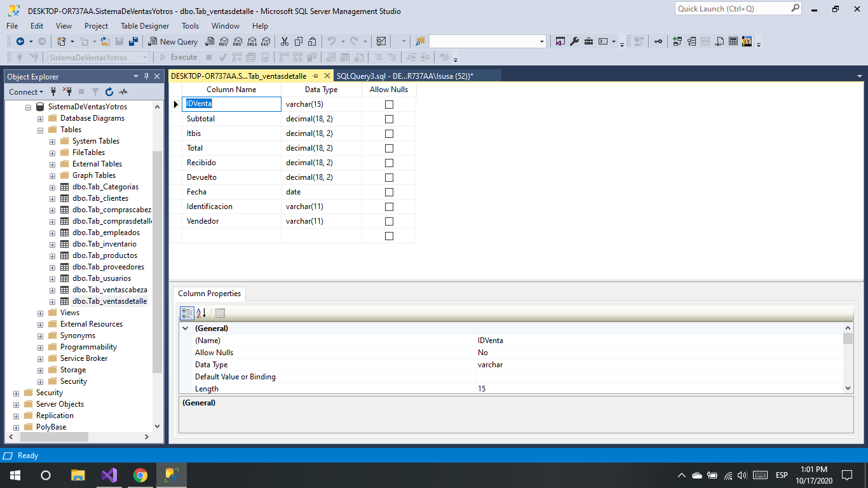This screenshot has height=488, width=868.
Task: Click the Navigate Backward arrow icon
Action: click(20, 41)
